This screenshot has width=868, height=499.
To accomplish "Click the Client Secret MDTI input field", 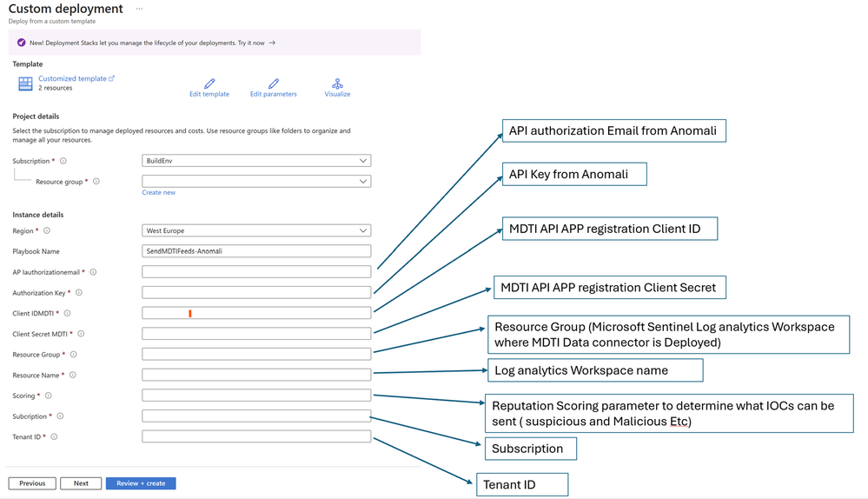I will [x=256, y=334].
